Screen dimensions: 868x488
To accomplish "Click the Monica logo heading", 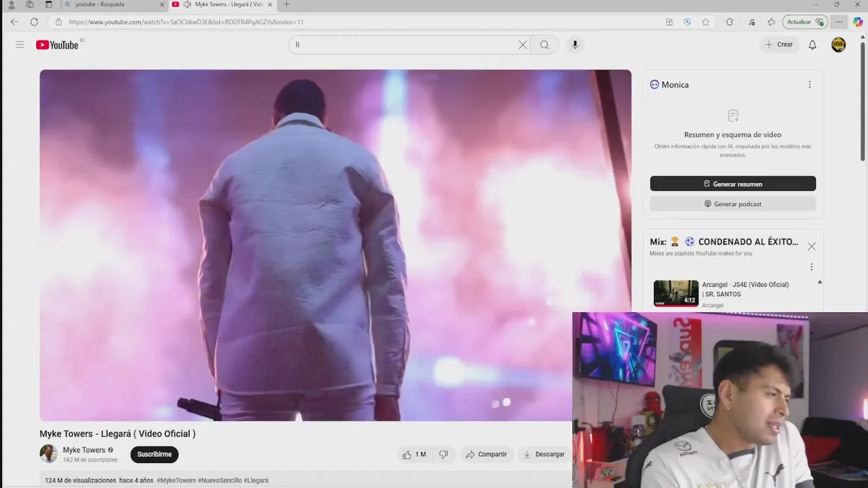I will pos(669,85).
